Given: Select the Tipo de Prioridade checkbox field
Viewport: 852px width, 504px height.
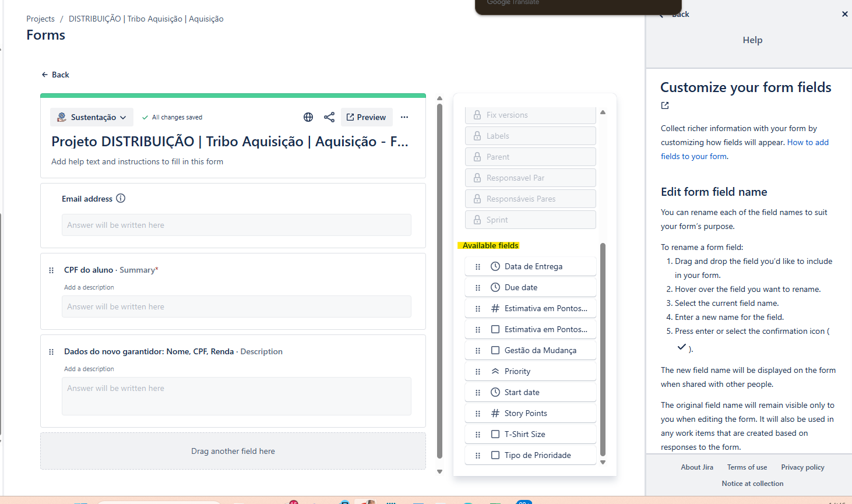Looking at the screenshot, I should [530, 455].
